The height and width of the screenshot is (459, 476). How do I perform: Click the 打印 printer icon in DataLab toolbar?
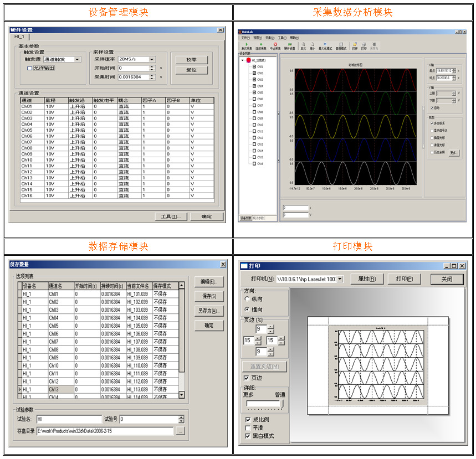(x=364, y=44)
